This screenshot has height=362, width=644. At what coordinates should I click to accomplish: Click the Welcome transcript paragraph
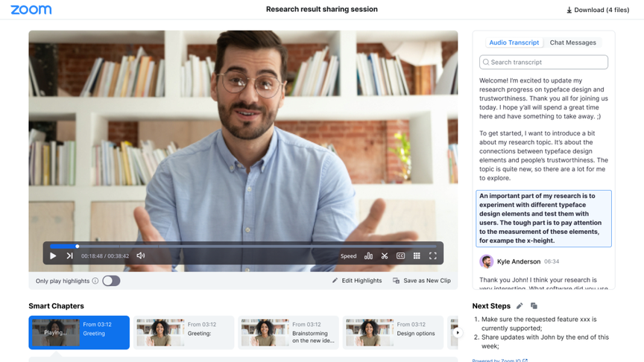543,98
